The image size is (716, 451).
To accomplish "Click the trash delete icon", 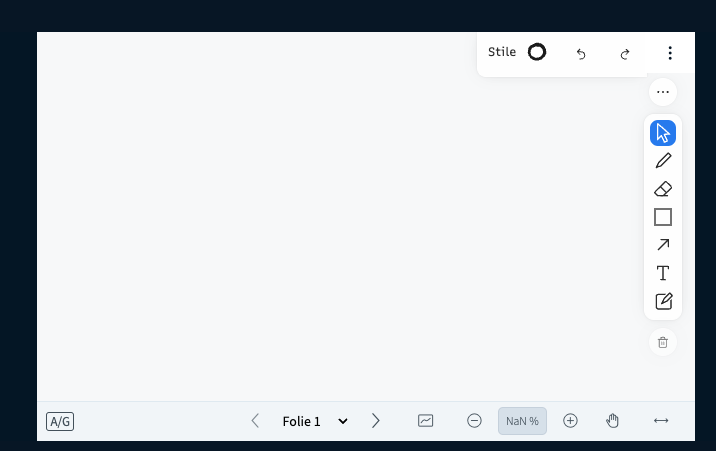I will 663,342.
